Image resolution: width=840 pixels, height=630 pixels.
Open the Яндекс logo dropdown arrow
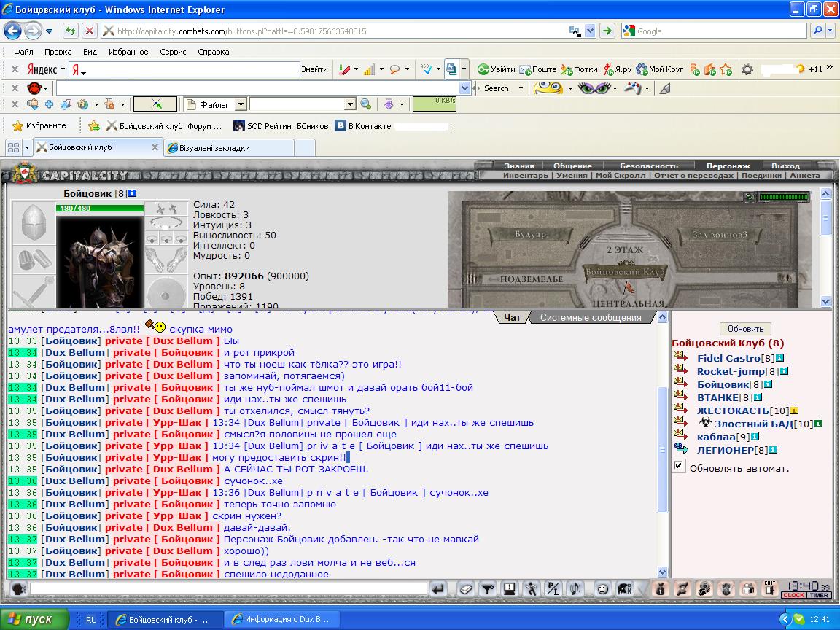(x=63, y=69)
